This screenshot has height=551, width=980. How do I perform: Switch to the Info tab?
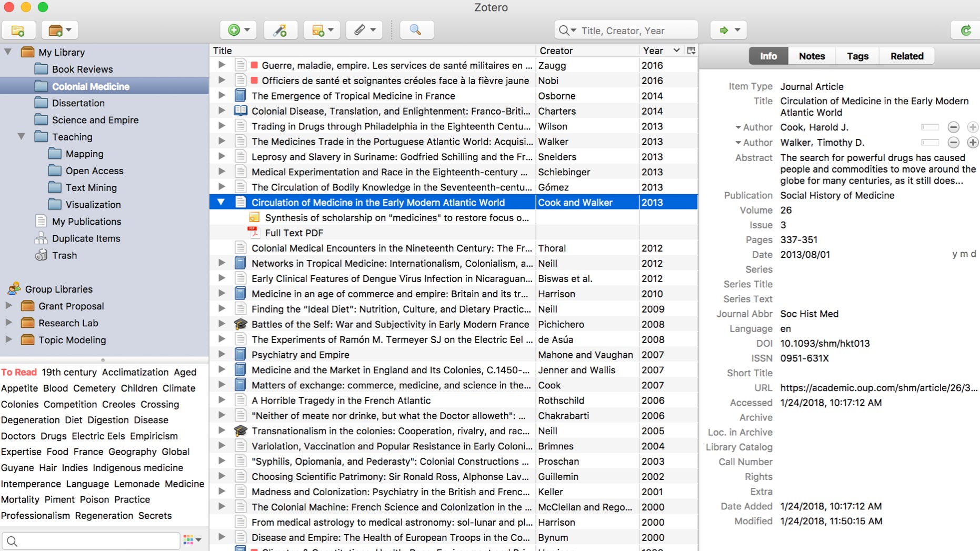pos(768,56)
